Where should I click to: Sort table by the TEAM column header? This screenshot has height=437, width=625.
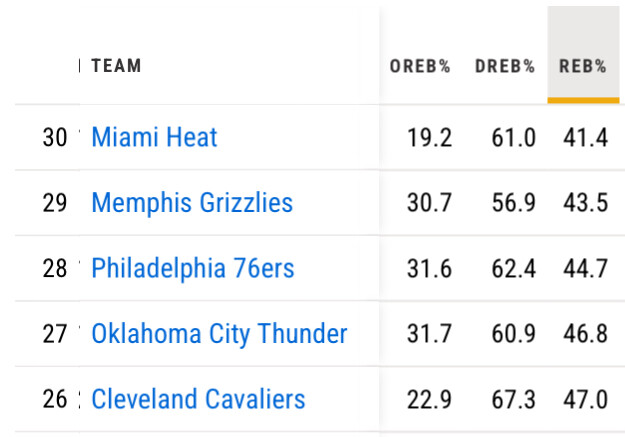point(116,66)
